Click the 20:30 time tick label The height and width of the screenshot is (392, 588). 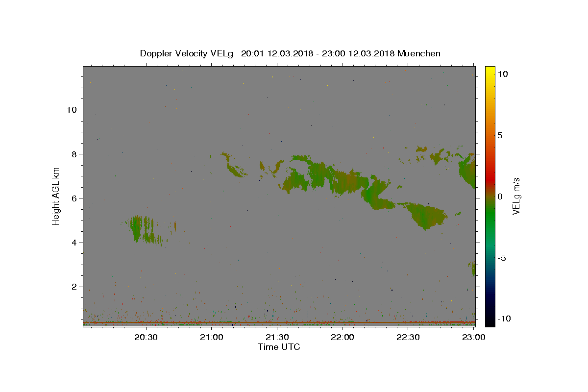tap(146, 337)
